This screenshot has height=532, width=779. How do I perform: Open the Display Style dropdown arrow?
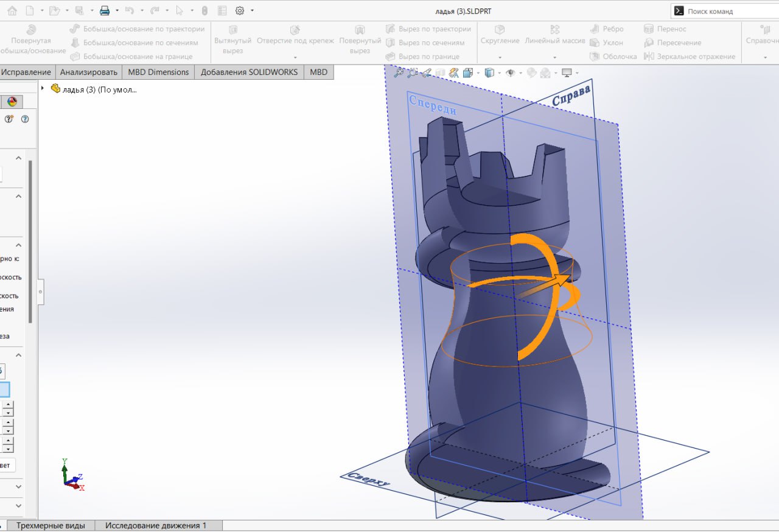tap(499, 73)
